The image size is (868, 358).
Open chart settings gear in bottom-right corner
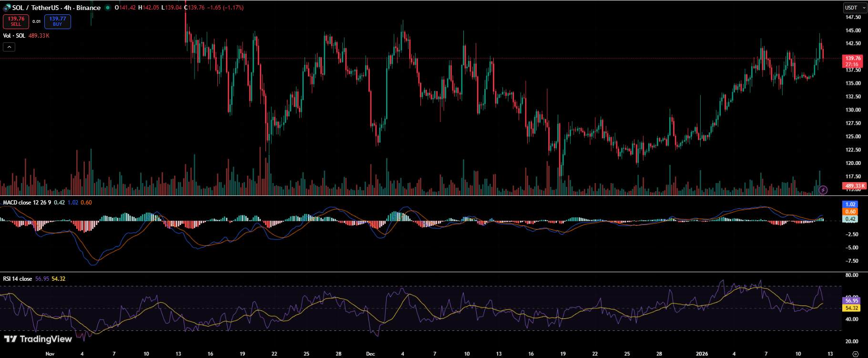coord(855,354)
